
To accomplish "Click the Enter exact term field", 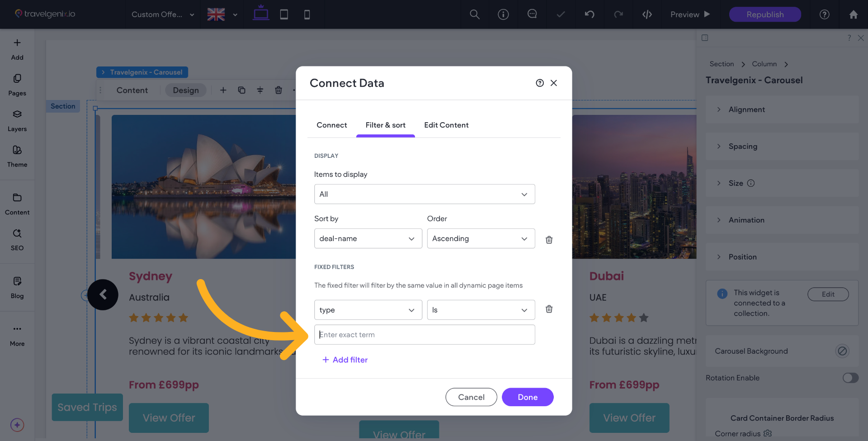I will [425, 335].
